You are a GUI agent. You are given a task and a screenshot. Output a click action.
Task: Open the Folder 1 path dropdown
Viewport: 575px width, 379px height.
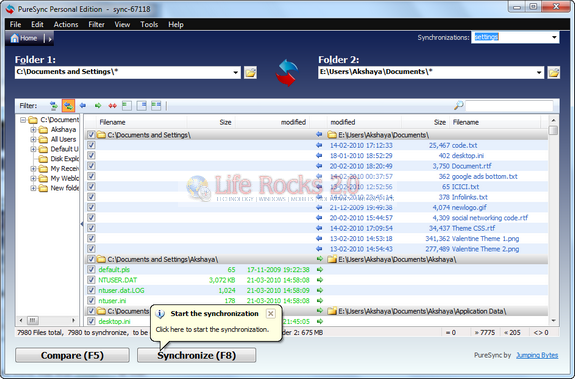[235, 73]
